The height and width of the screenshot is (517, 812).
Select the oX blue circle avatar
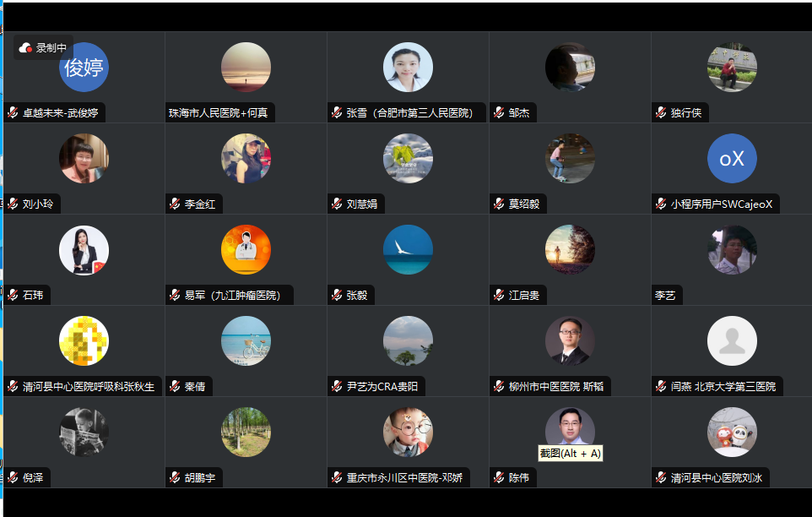click(732, 159)
